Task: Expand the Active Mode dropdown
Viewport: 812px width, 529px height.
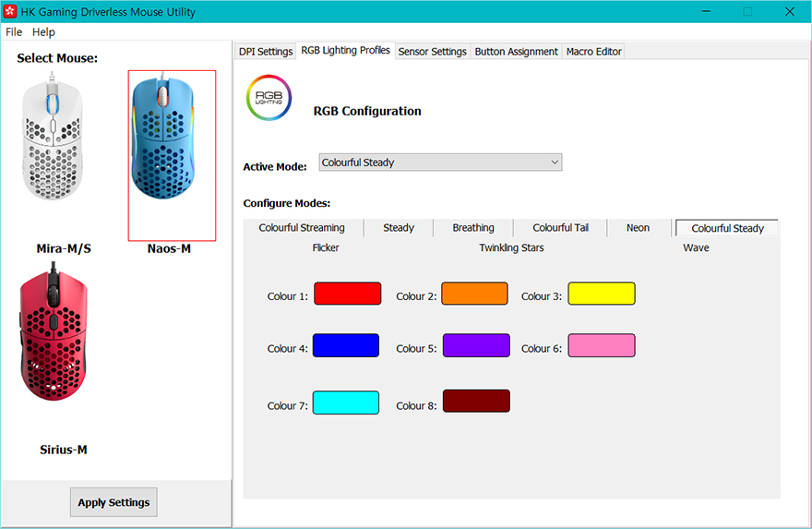Action: pyautogui.click(x=440, y=162)
